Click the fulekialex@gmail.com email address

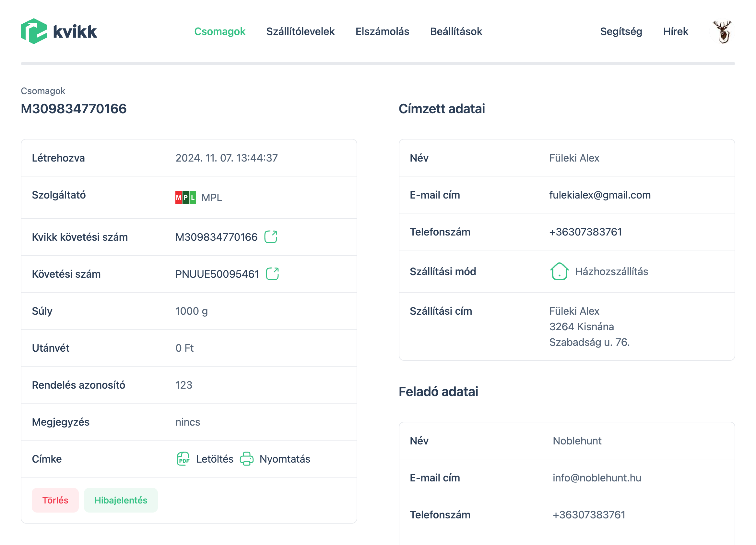coord(600,195)
